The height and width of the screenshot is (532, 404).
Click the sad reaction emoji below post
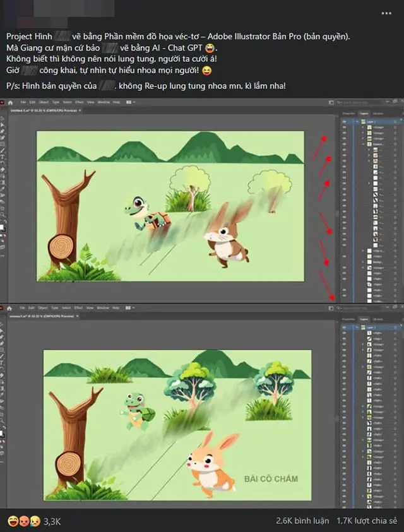35,521
